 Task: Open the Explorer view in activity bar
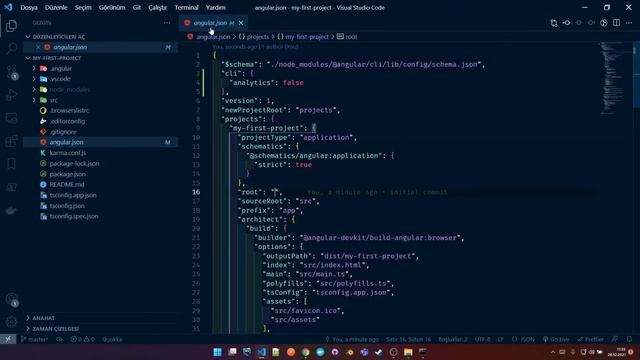11,26
